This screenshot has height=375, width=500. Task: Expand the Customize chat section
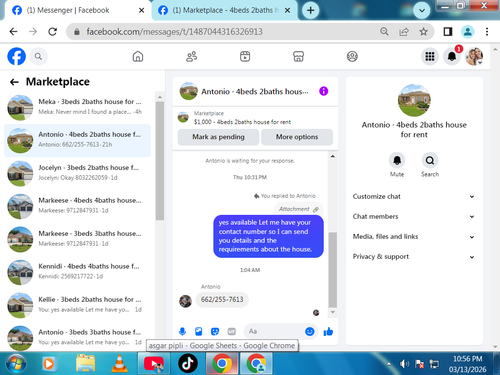click(x=413, y=196)
